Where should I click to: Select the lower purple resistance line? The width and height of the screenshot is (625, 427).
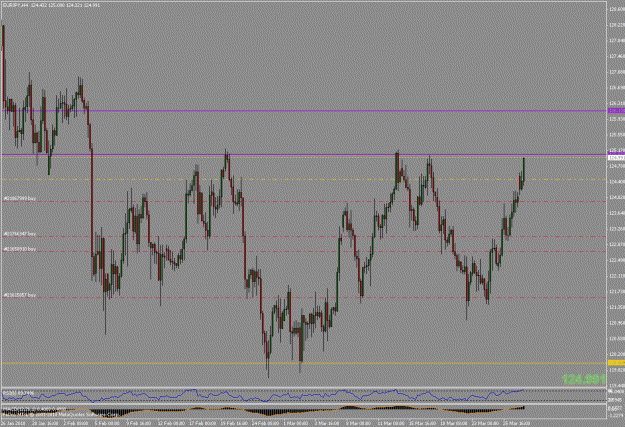[305, 154]
